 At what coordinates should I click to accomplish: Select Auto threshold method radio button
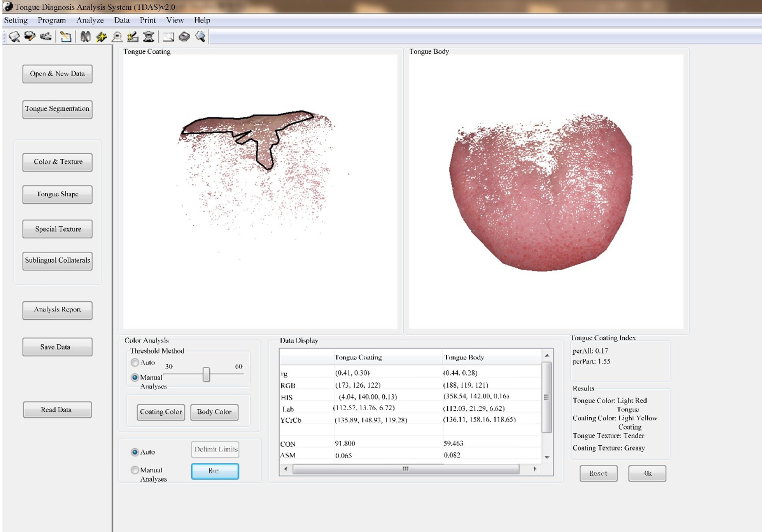[135, 362]
